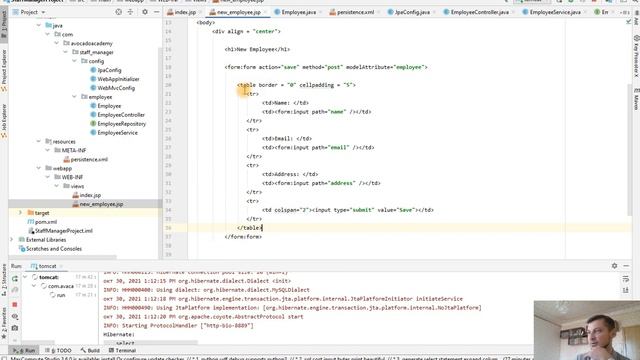
Task: Hide the Run tool window
Action: 626,266
